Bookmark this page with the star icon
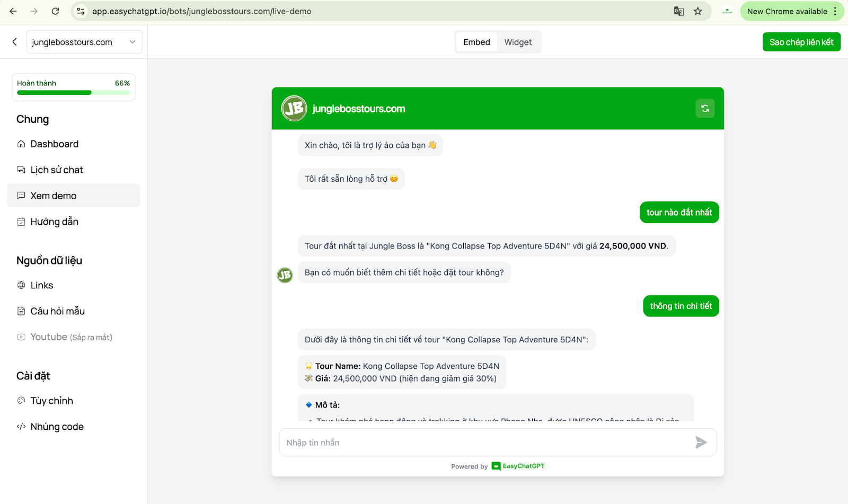 pos(698,11)
